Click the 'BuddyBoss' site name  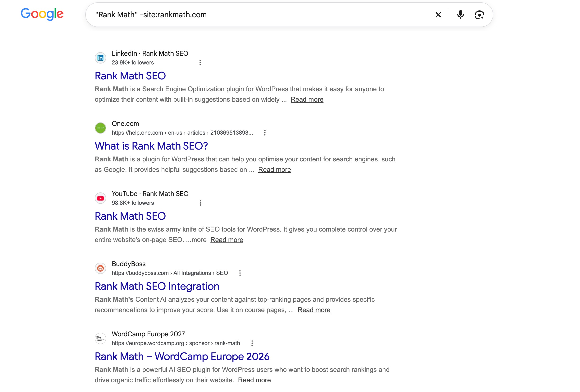[x=128, y=264]
